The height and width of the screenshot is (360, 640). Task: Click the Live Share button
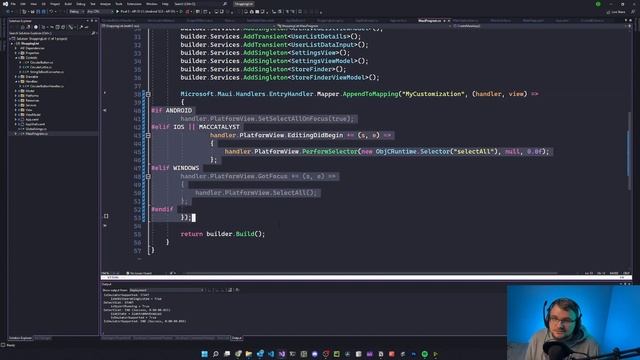pyautogui.click(x=616, y=12)
